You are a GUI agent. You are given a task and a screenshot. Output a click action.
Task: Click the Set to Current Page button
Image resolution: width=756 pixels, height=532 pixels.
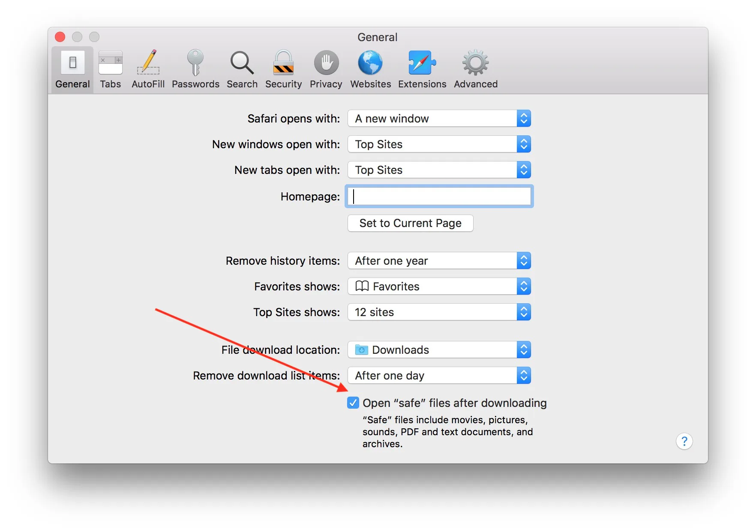[411, 223]
